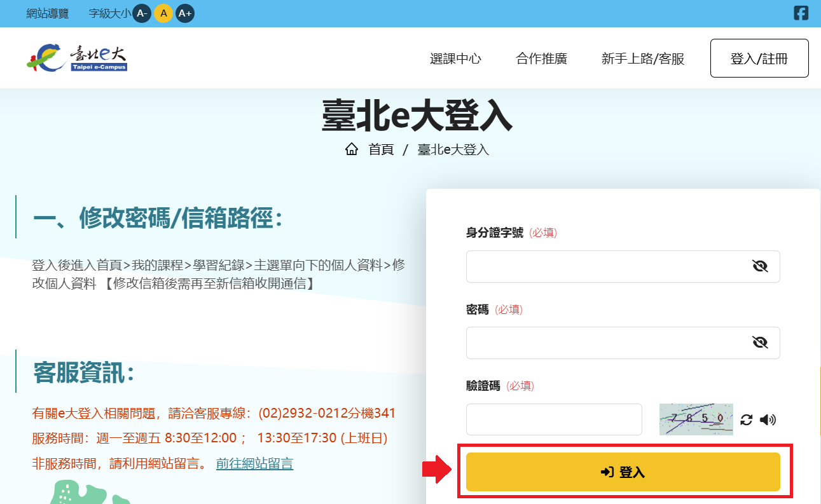The width and height of the screenshot is (821, 504).
Task: Click the 修改密碼/信箱路徑 heading
Action: tap(158, 219)
